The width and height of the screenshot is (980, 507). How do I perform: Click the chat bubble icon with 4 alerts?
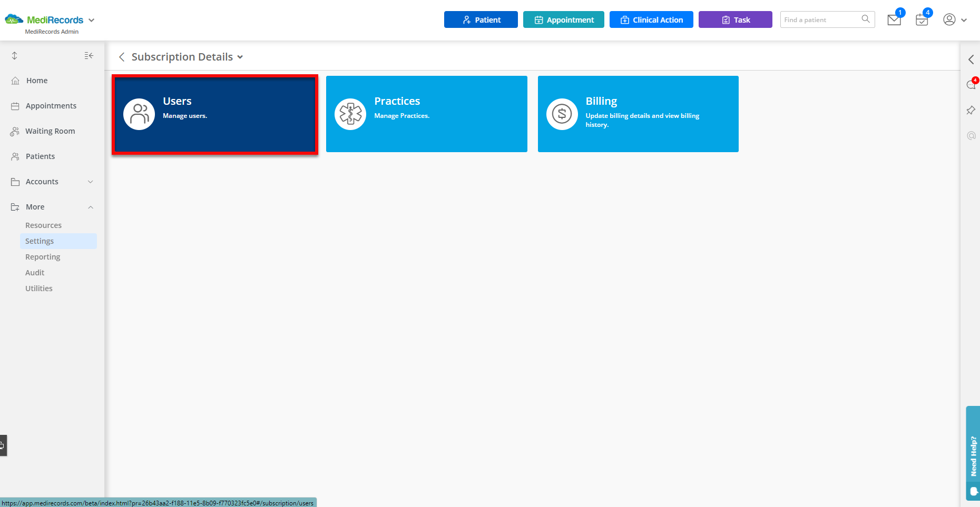[971, 84]
